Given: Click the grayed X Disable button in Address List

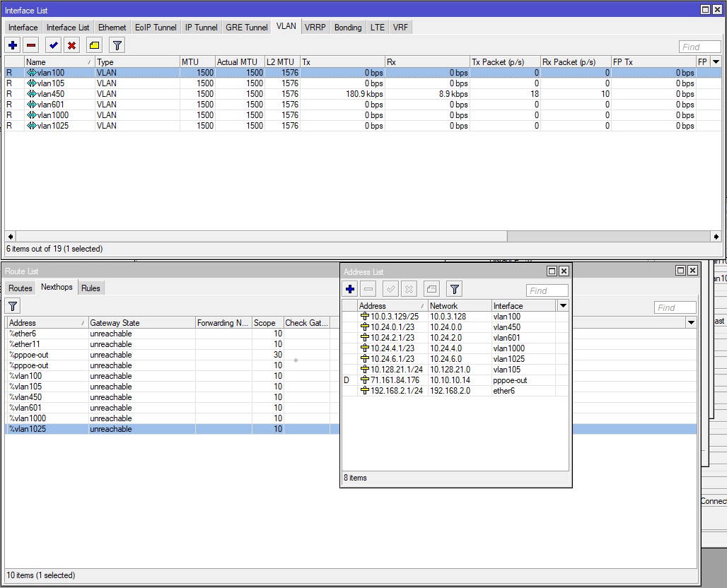Looking at the screenshot, I should [x=409, y=289].
